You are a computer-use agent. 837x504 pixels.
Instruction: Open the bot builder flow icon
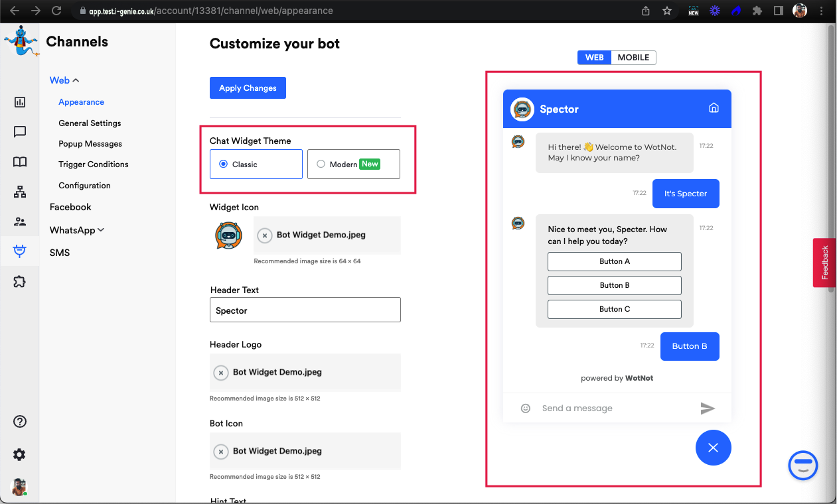19,191
